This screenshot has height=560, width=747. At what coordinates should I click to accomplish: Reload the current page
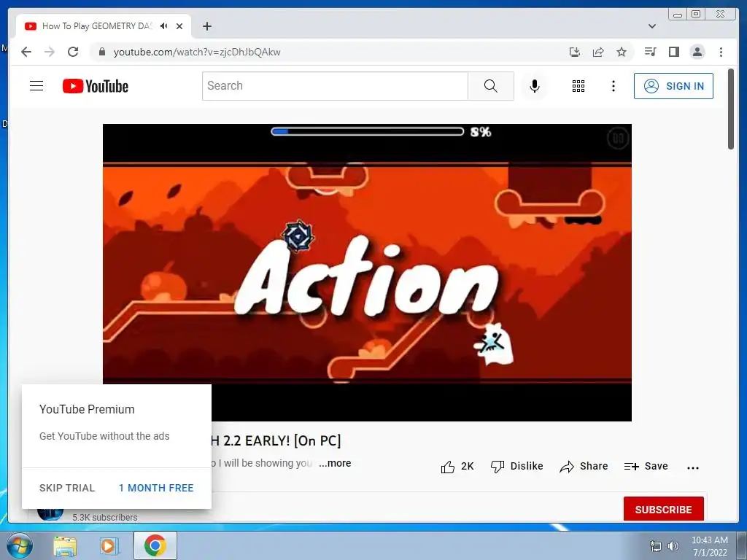(x=73, y=52)
